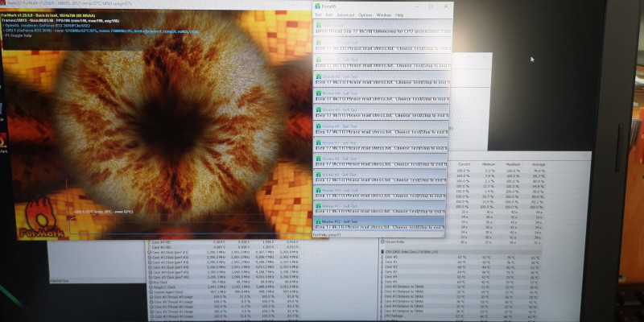Click the Intel Core i7 CPU header icon

(382, 252)
